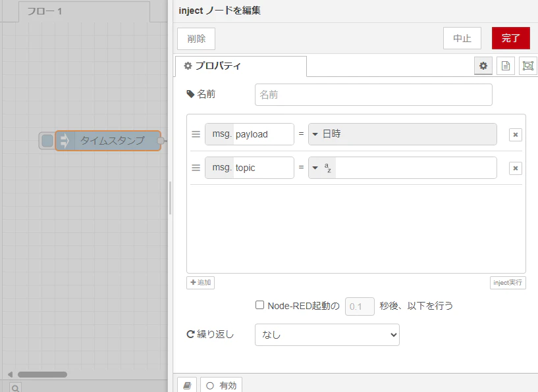Screen dimensions: 538x392
Task: Click the 完了 done button
Action: [511, 38]
